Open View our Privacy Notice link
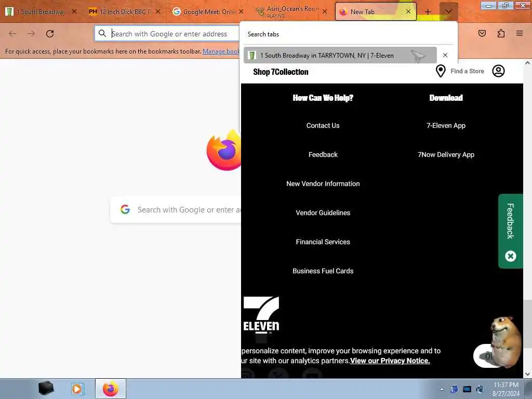 [x=390, y=361]
